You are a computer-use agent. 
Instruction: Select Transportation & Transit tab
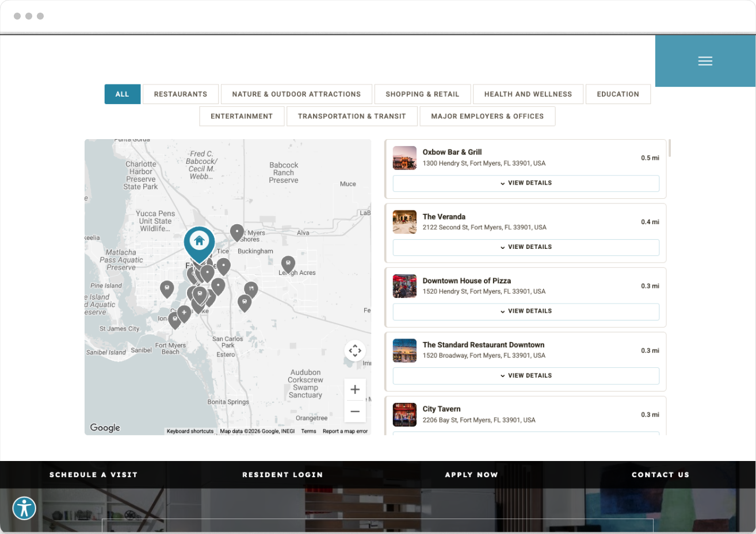click(352, 116)
